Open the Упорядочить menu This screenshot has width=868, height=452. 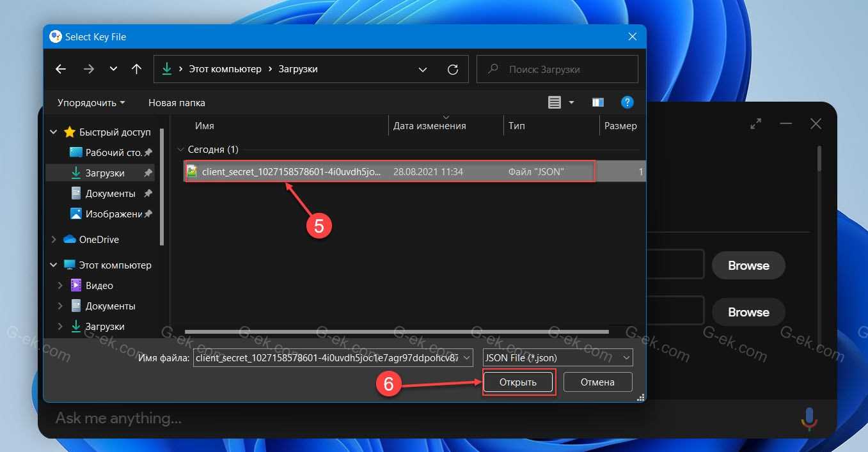pyautogui.click(x=91, y=102)
